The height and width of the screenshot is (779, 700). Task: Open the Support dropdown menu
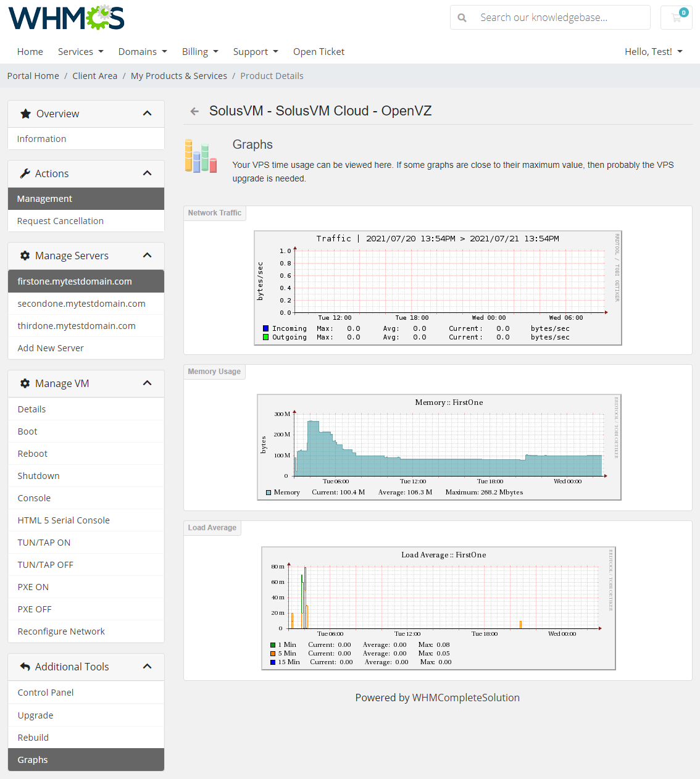(x=256, y=52)
